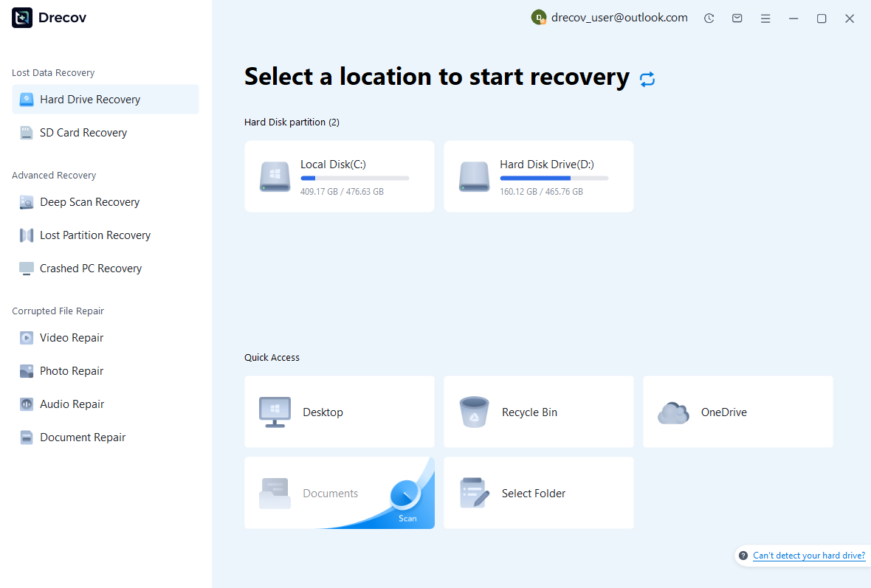Screen dimensions: 871x588
Task: Open the mail message icon in the title bar
Action: point(737,18)
